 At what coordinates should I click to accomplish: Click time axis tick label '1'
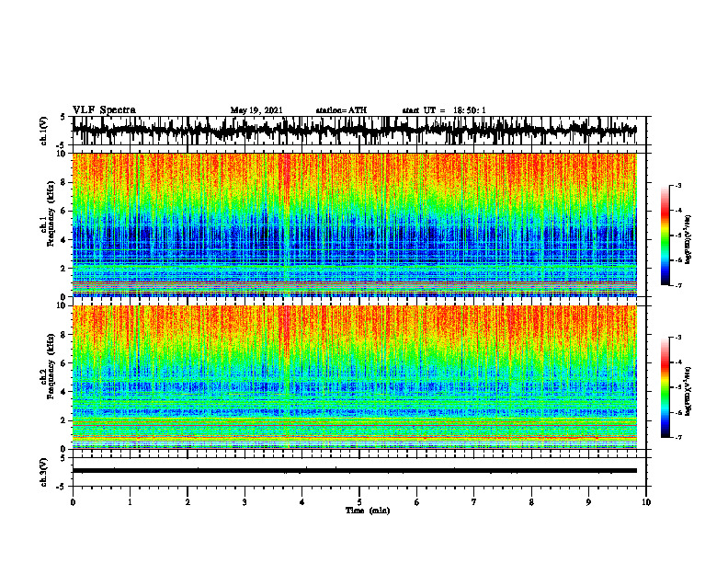coord(130,502)
